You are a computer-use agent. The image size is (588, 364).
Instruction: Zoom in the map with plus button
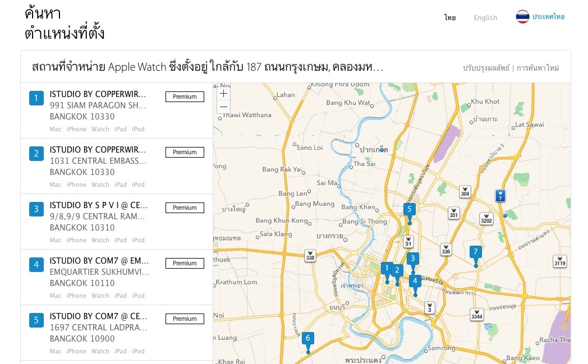pos(223,93)
